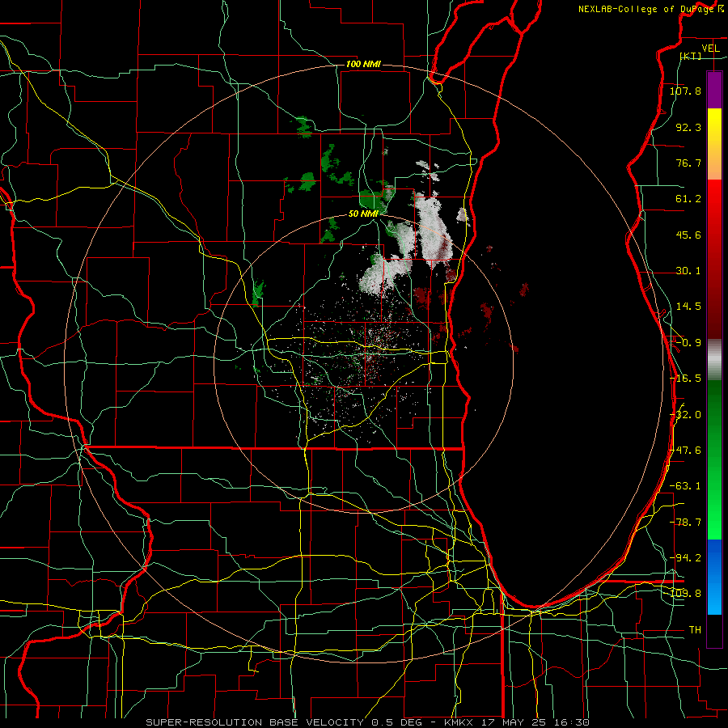Screen dimensions: 728x728
Task: Select the 107.8 value on velocity scale
Action: pyautogui.click(x=685, y=91)
